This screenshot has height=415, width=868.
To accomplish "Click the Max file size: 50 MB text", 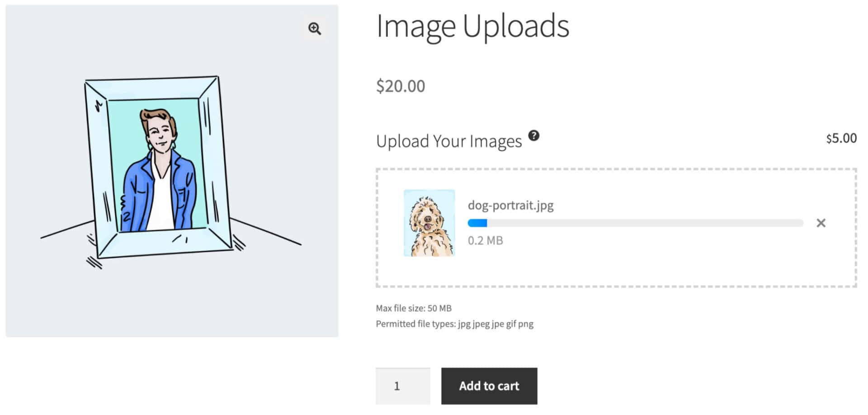I will point(414,308).
